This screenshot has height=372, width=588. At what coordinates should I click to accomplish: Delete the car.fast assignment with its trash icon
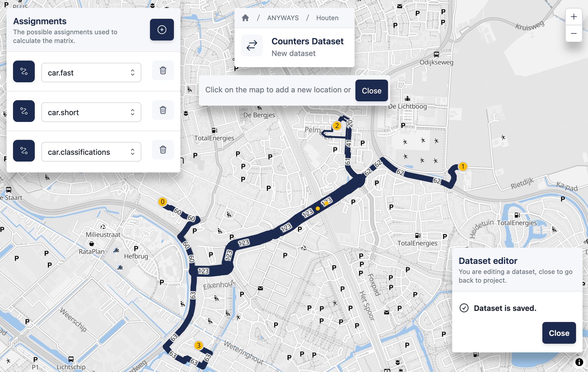click(163, 71)
